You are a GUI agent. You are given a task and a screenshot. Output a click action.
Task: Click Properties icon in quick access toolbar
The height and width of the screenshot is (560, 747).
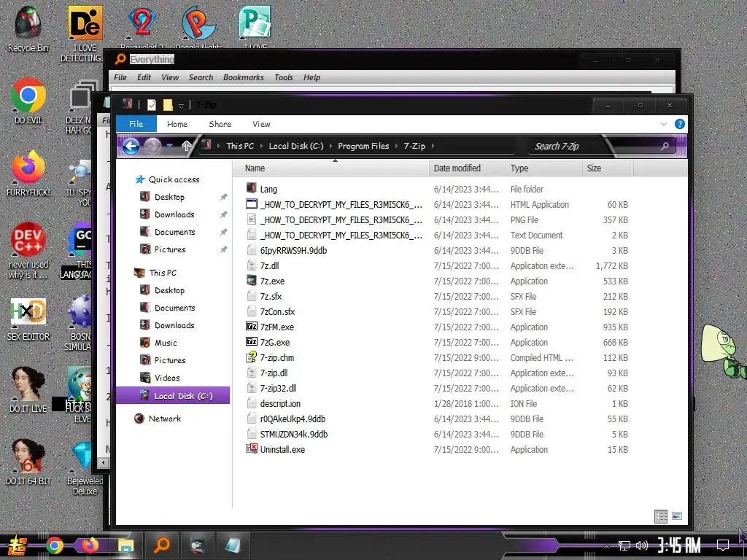(152, 105)
